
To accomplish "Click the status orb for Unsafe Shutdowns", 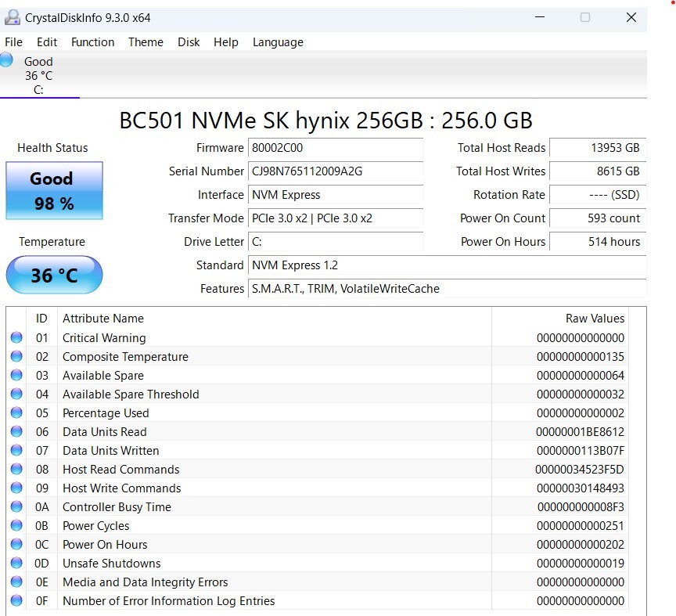I will coord(16,564).
